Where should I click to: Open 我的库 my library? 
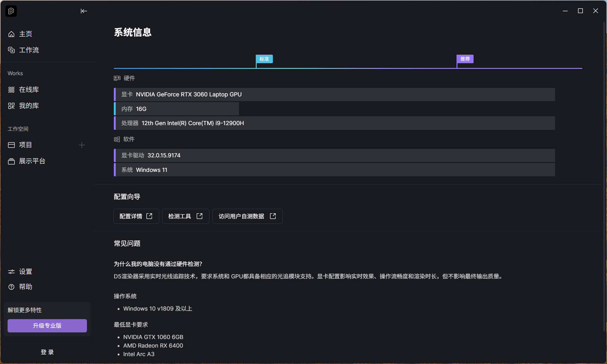coord(28,106)
